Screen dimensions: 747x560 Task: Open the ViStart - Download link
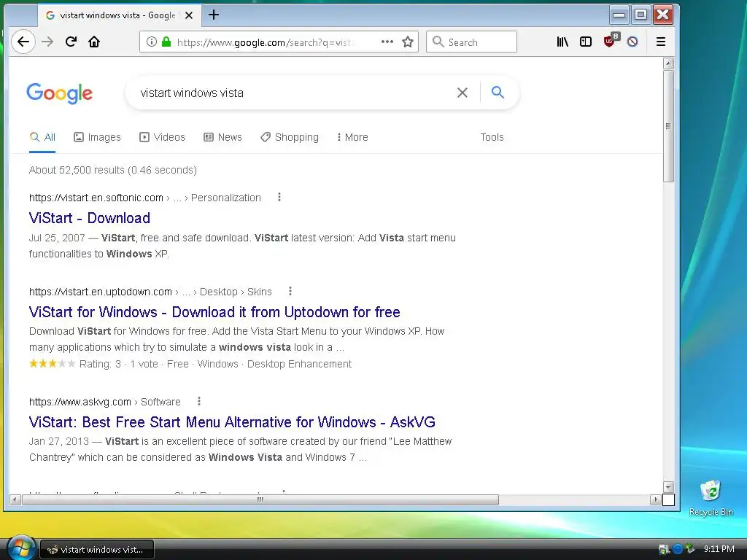(x=90, y=218)
